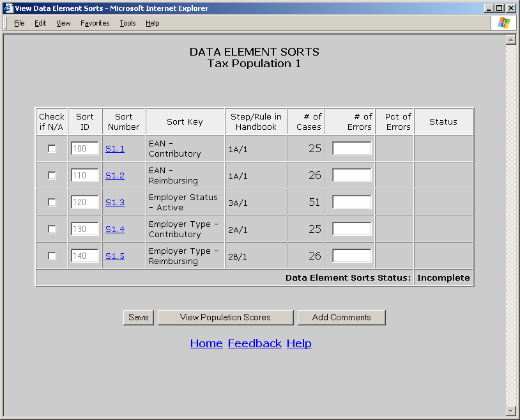This screenshot has height=420, width=520.
Task: Open the File menu
Action: point(19,23)
